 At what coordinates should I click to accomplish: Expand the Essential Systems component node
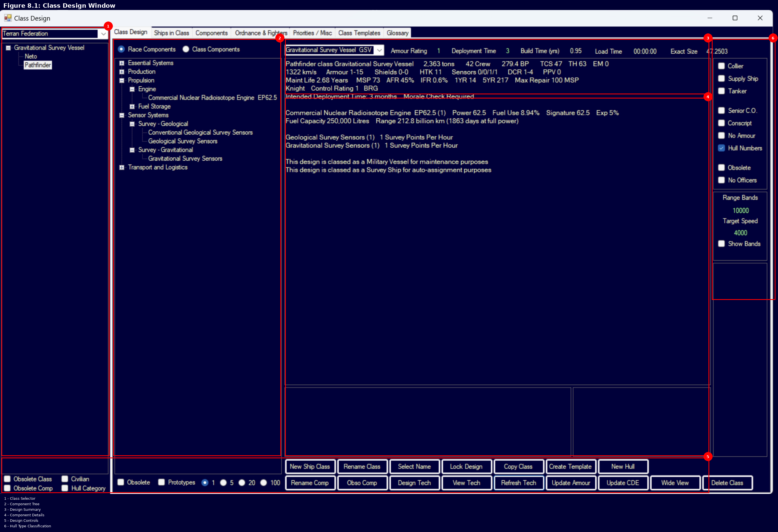point(122,63)
